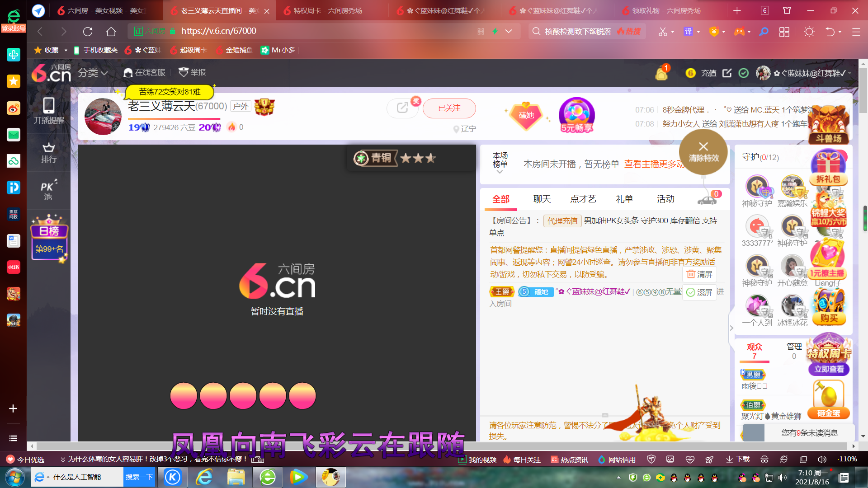
Task: Click the page horizontal scrollbar
Action: 442,446
